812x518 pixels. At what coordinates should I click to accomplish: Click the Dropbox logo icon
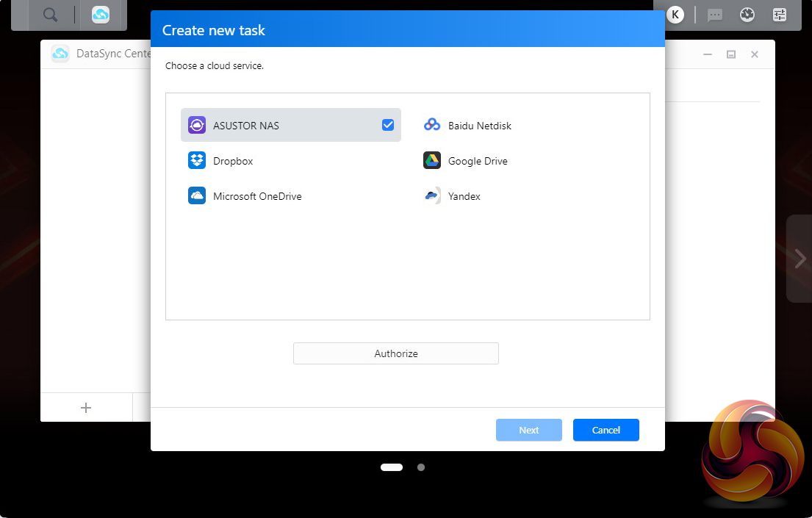click(x=197, y=161)
